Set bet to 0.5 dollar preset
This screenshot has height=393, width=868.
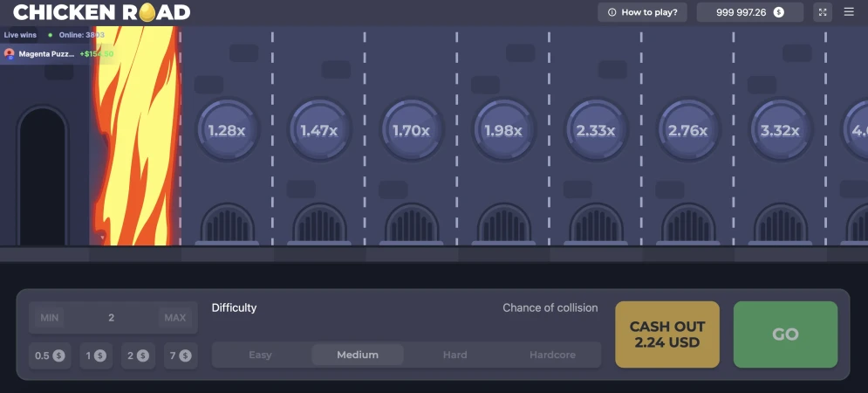[x=50, y=355]
